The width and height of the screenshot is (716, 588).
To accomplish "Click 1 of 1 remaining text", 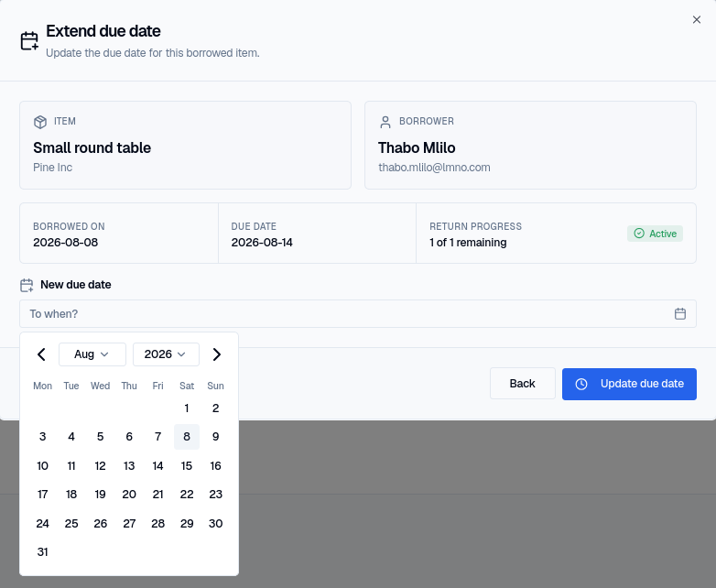I will pos(468,242).
